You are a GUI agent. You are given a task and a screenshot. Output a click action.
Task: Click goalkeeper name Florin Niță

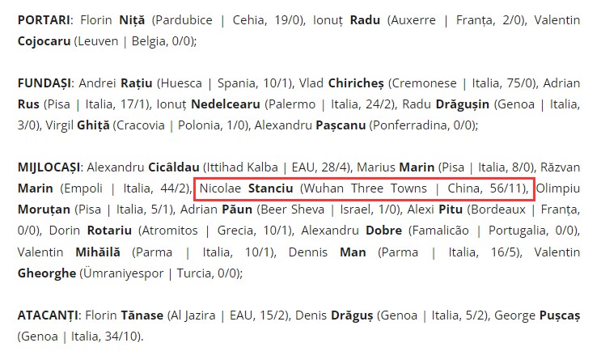(x=112, y=20)
